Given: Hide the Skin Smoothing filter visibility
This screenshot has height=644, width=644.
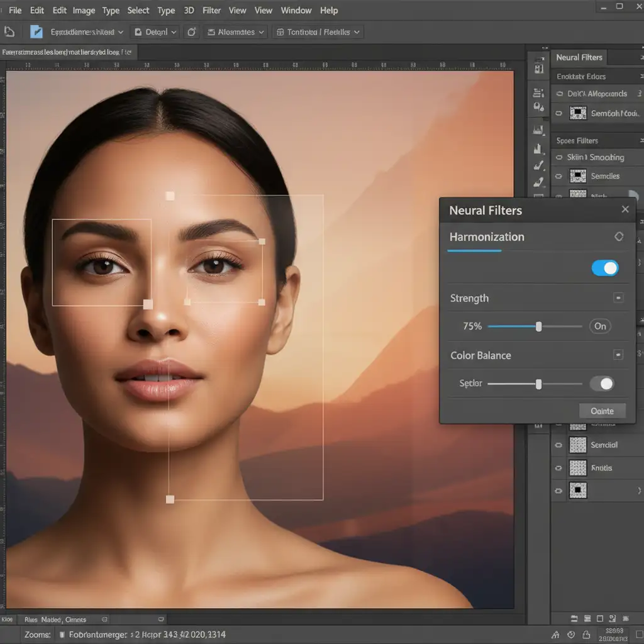Looking at the screenshot, I should [x=558, y=157].
